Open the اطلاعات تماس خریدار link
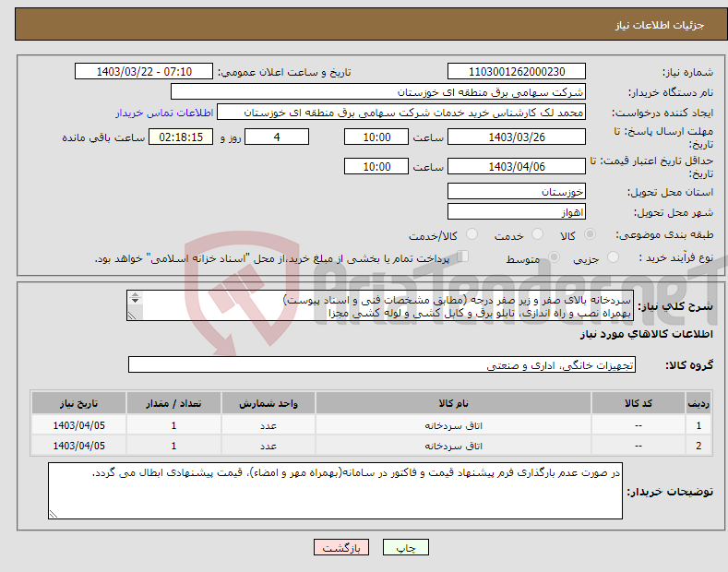The image size is (728, 572). (x=164, y=113)
